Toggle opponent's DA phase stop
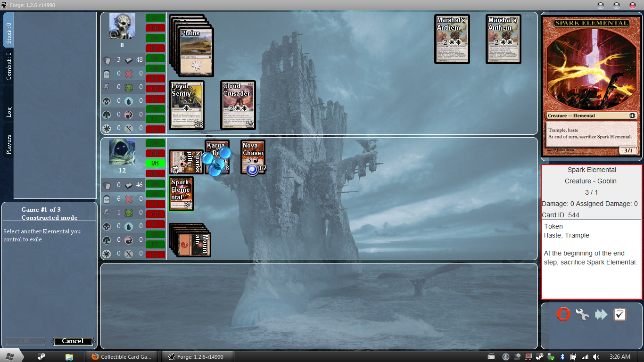 pos(155,58)
